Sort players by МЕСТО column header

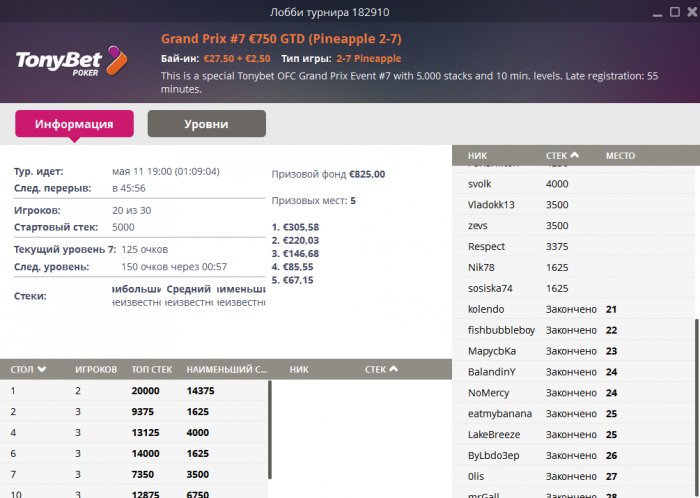(x=620, y=156)
